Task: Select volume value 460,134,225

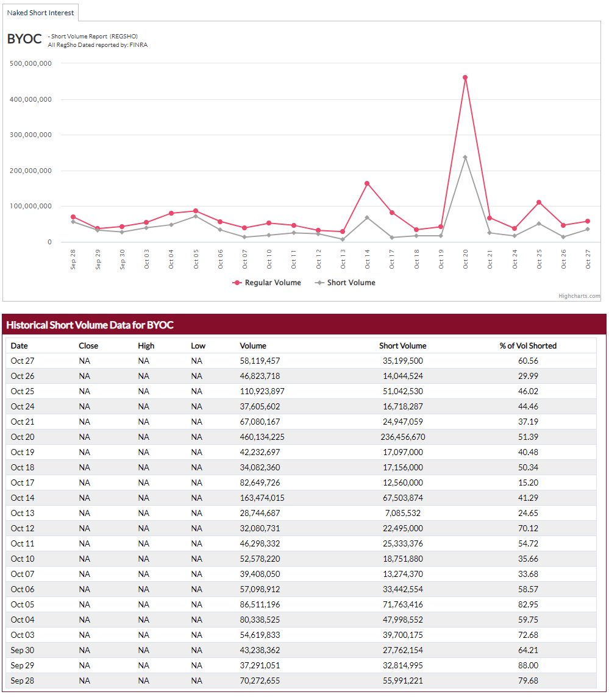Action: tap(262, 437)
